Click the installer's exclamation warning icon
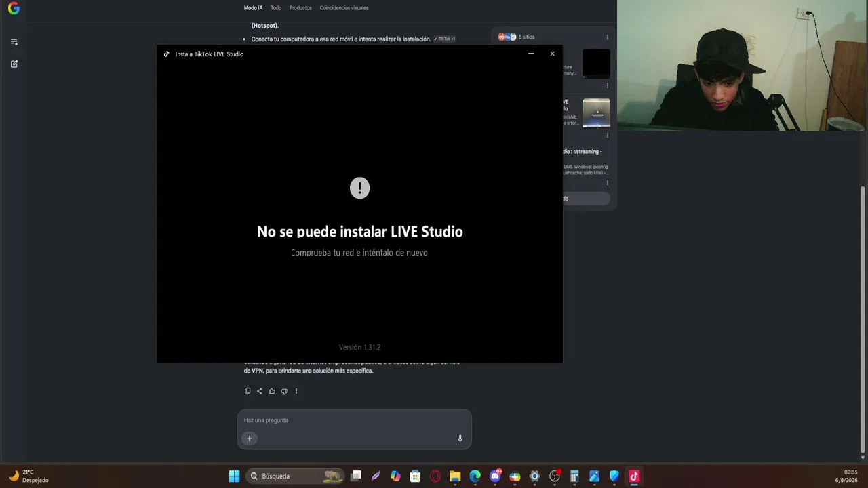This screenshot has width=868, height=488. click(x=359, y=188)
